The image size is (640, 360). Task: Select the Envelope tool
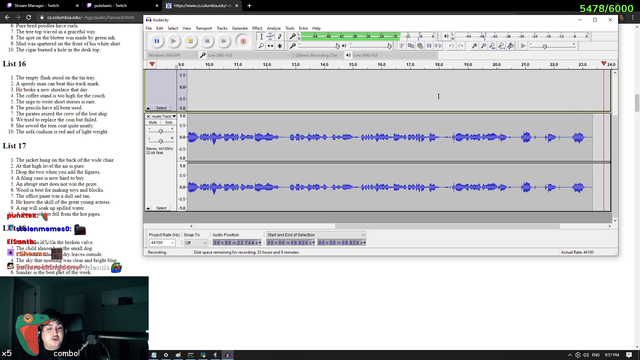point(270,37)
